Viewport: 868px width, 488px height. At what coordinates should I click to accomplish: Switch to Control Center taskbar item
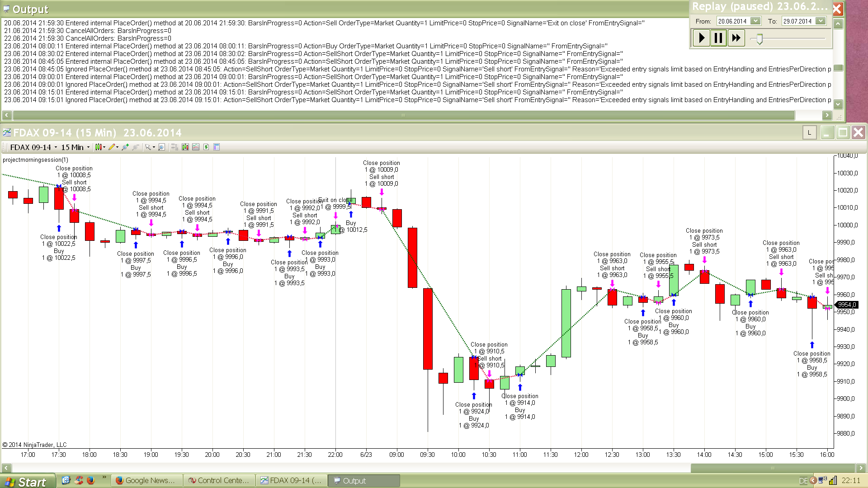(x=219, y=480)
